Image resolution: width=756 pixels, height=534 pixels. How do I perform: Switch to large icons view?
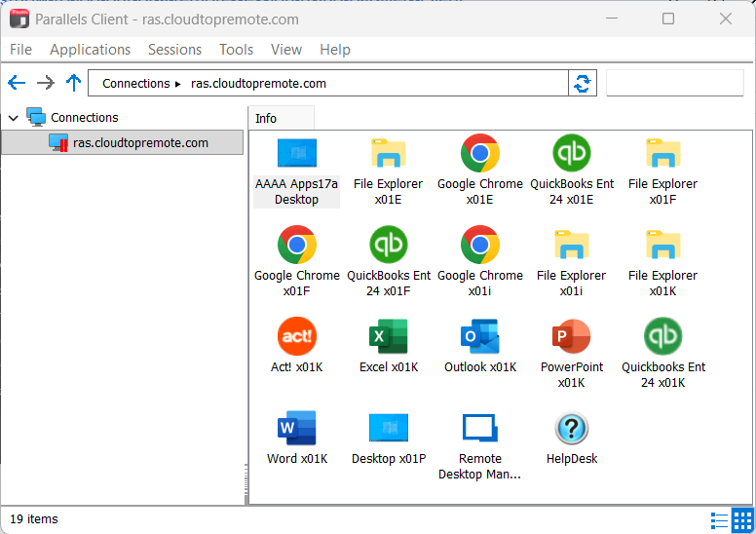click(742, 519)
